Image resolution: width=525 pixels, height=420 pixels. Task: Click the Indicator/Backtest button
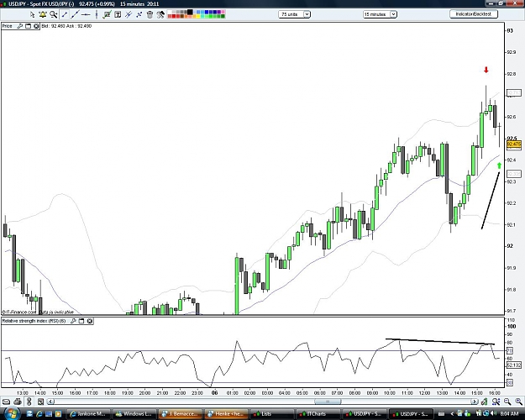pos(474,14)
